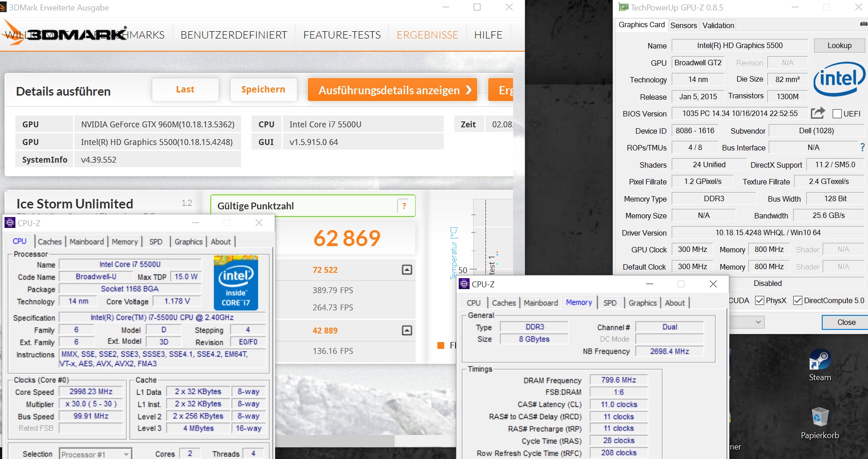Open GPU selection dropdown in GPU-Z
Viewport: 868px width, 459px height.
click(747, 322)
